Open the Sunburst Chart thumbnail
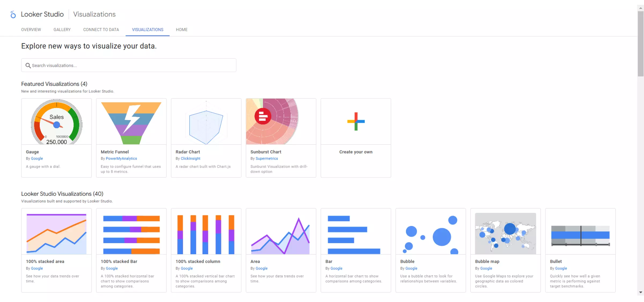The image size is (644, 302). (x=281, y=121)
